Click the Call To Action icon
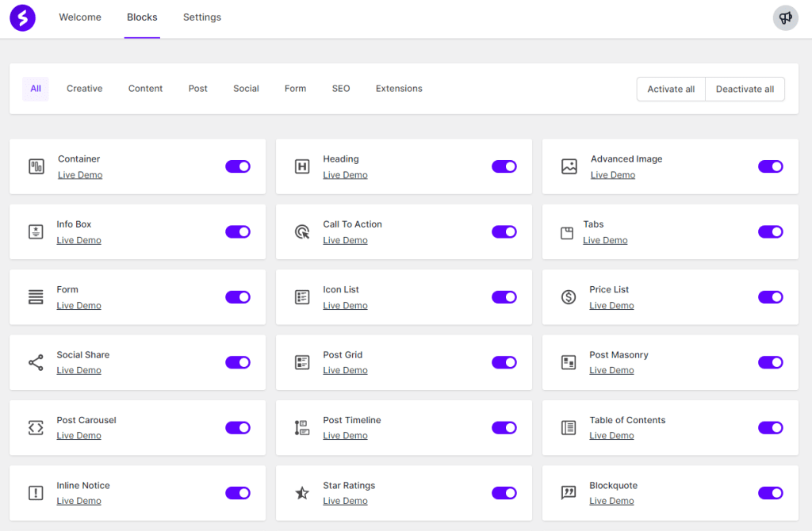Screen dimensions: 812x531 click(x=302, y=232)
